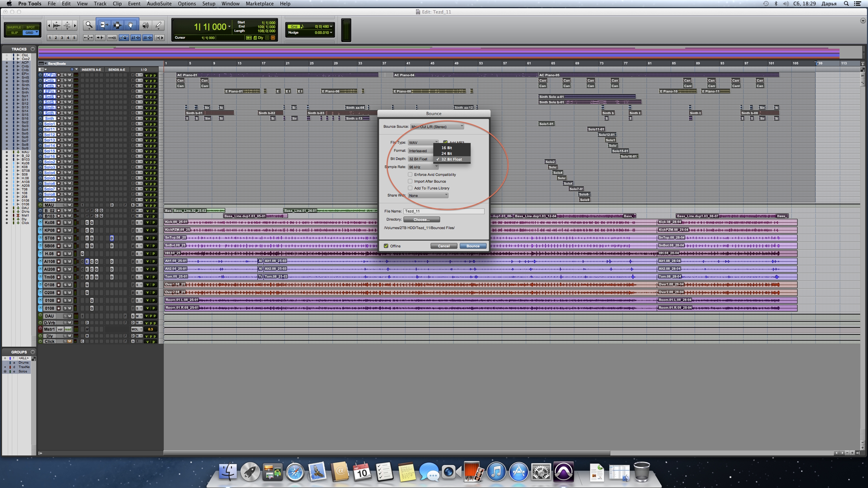The width and height of the screenshot is (868, 488).
Task: Open the Nudge value dropdown arrow
Action: click(331, 33)
